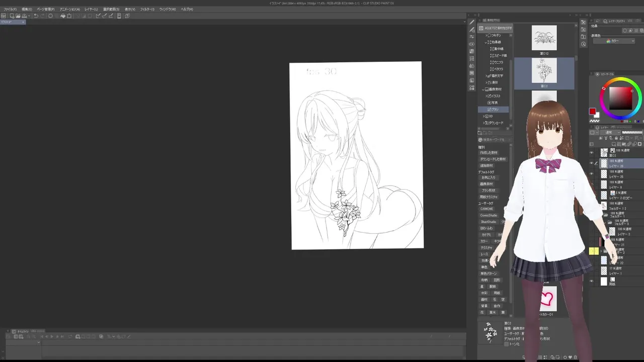This screenshot has height=362, width=644.
Task: Select the レイヤー 8 layer
Action: point(622,185)
